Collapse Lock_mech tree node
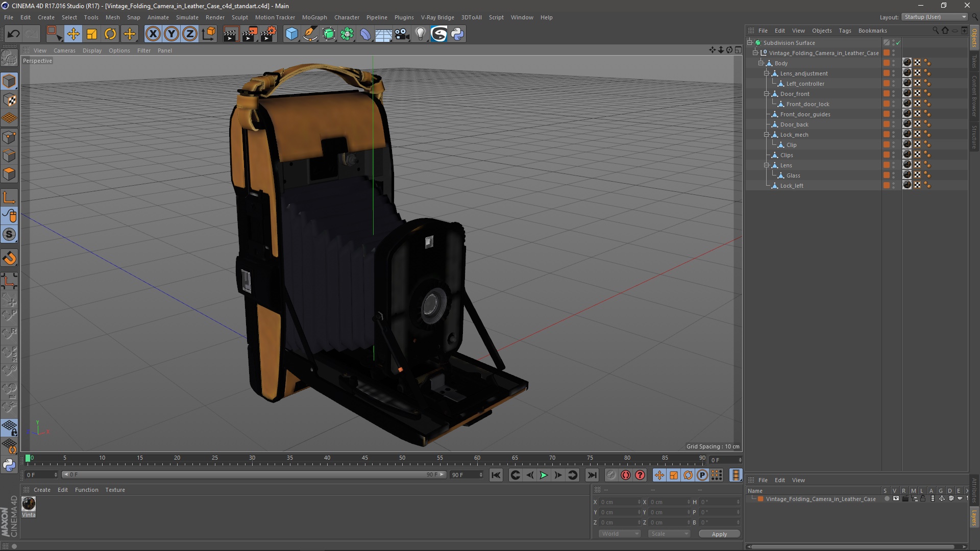 pos(767,135)
